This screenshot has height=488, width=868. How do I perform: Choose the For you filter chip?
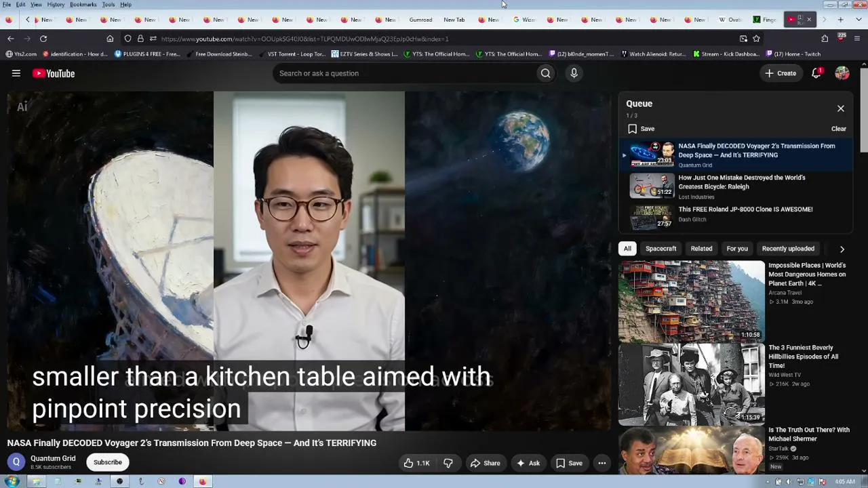(737, 249)
